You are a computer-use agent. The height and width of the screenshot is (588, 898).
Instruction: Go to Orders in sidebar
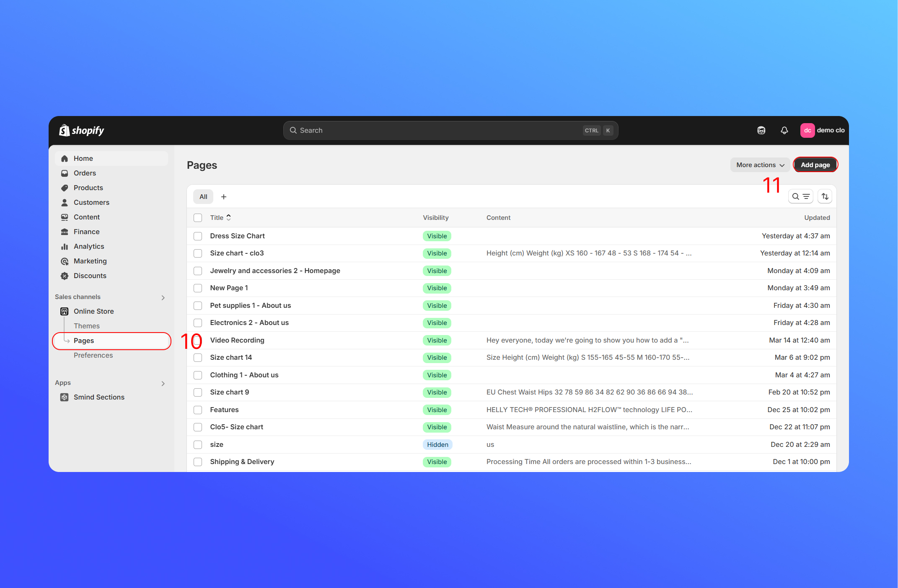pyautogui.click(x=85, y=173)
